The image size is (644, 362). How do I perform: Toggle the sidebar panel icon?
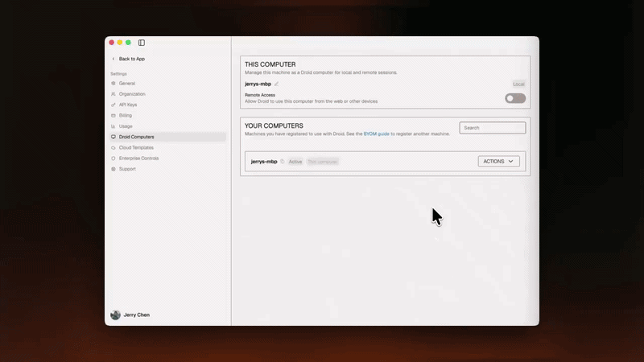(x=142, y=43)
